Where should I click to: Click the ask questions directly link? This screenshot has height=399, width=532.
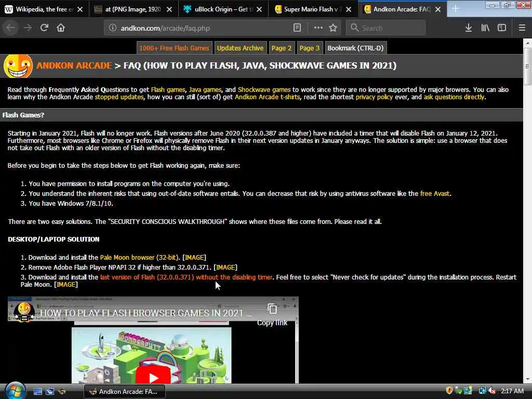[454, 97]
